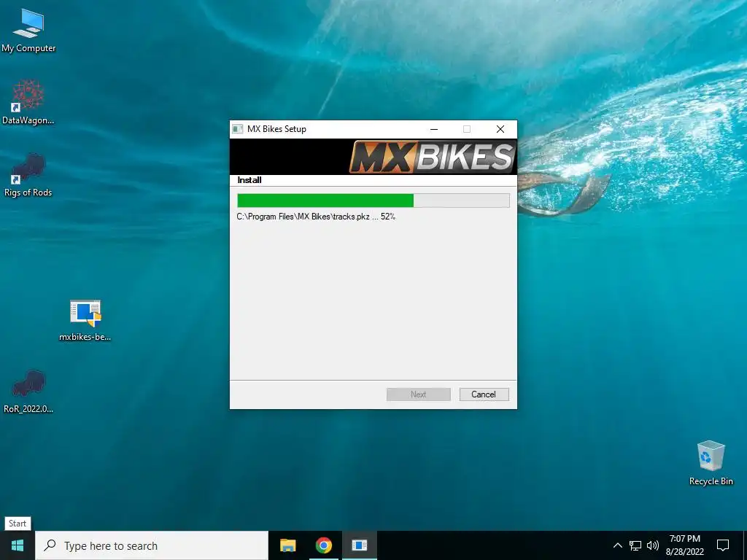This screenshot has height=560, width=747.
Task: Click the search magnifier icon in taskbar
Action: click(x=50, y=545)
